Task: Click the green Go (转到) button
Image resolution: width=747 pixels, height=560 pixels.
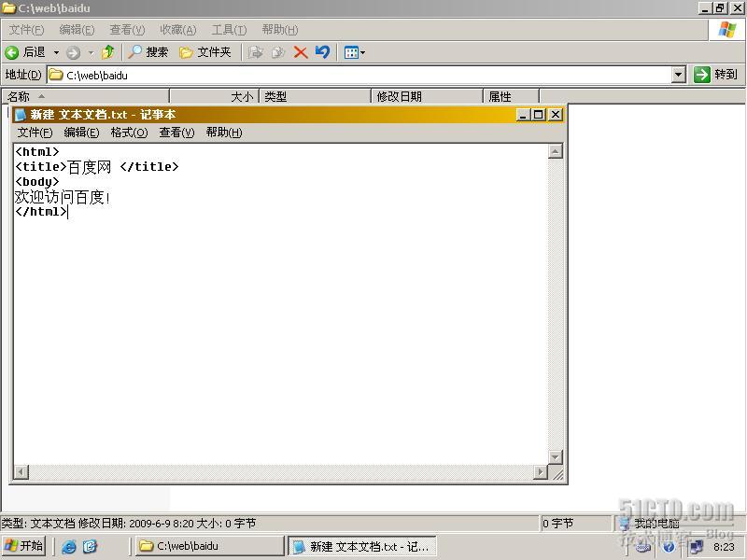Action: (x=715, y=75)
